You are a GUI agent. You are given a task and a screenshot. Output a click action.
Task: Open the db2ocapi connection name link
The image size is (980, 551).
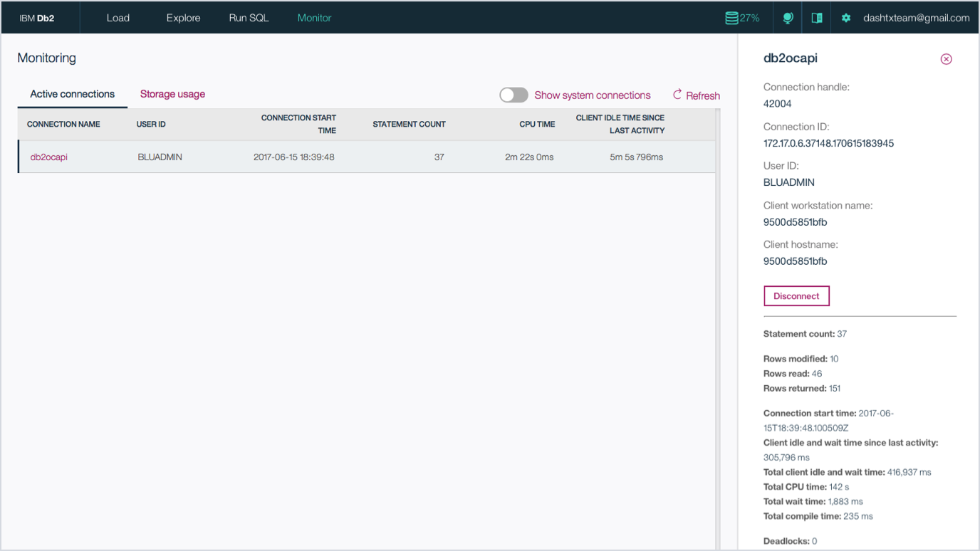point(48,157)
